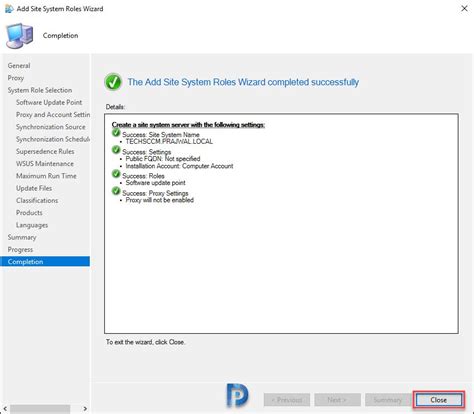474x414 pixels.
Task: Click the wizard title bar icon
Action: point(9,9)
